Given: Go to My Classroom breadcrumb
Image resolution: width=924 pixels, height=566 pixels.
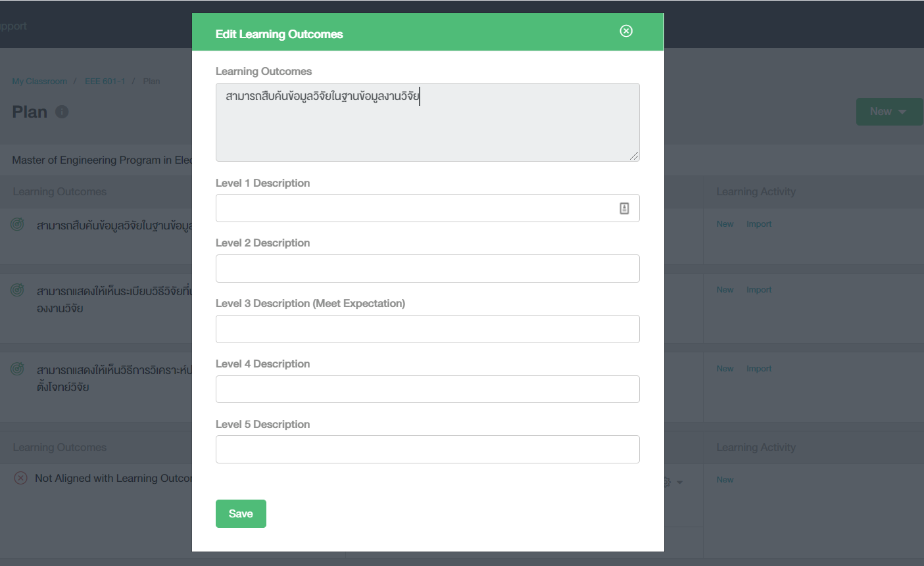Looking at the screenshot, I should pos(39,82).
